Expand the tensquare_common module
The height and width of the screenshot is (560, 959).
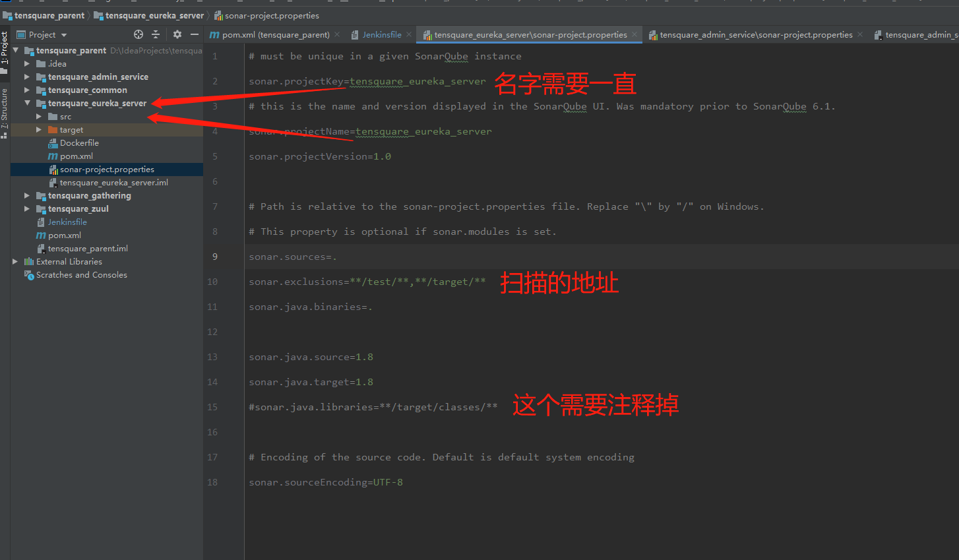click(27, 90)
